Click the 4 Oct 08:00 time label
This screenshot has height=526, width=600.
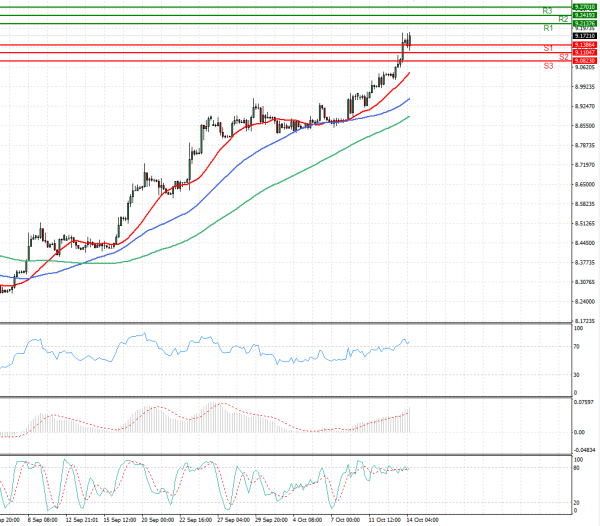[307, 520]
